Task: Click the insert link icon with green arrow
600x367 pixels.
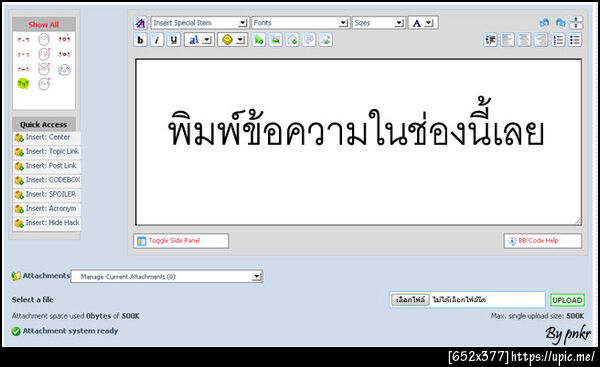Action: pyautogui.click(x=259, y=40)
